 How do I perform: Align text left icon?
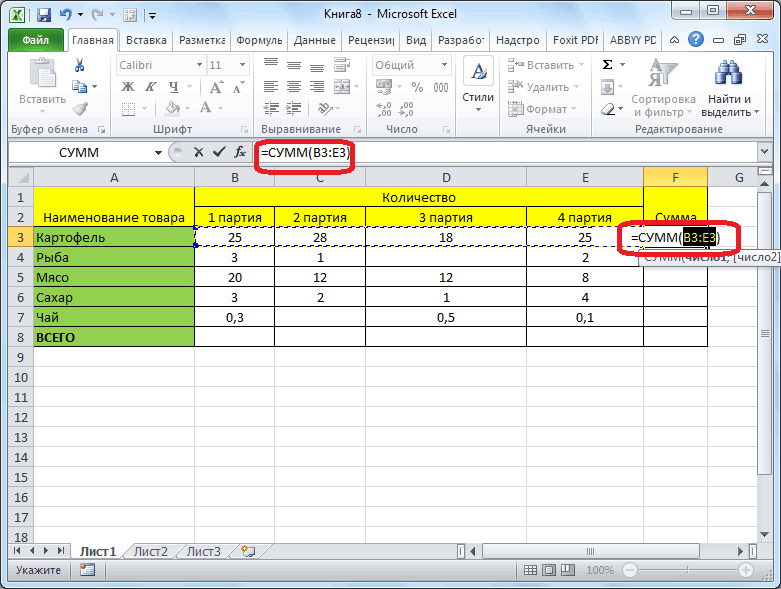[270, 87]
